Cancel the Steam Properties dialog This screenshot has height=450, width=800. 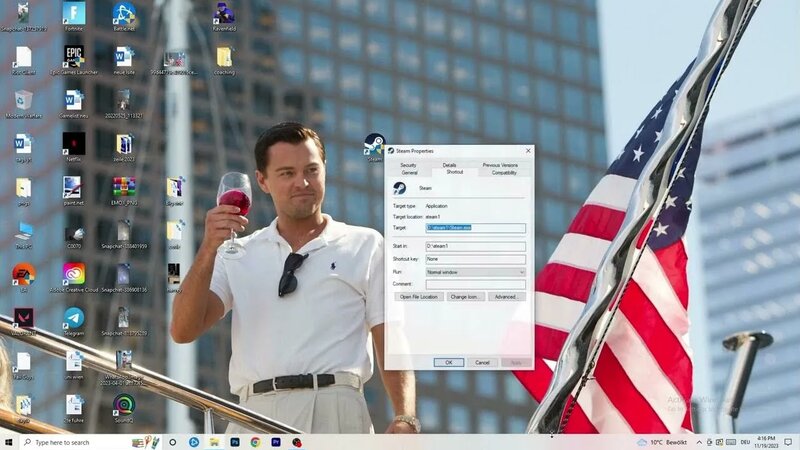pyautogui.click(x=482, y=362)
